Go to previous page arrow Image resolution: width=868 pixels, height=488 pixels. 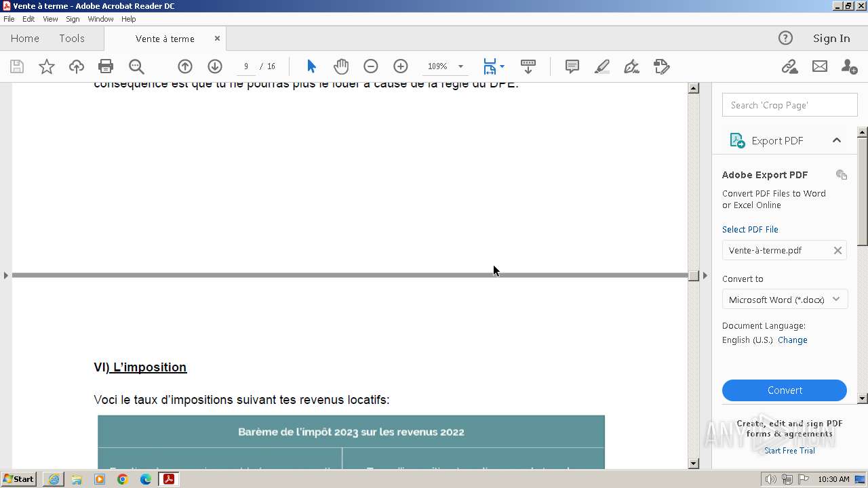[x=185, y=66]
